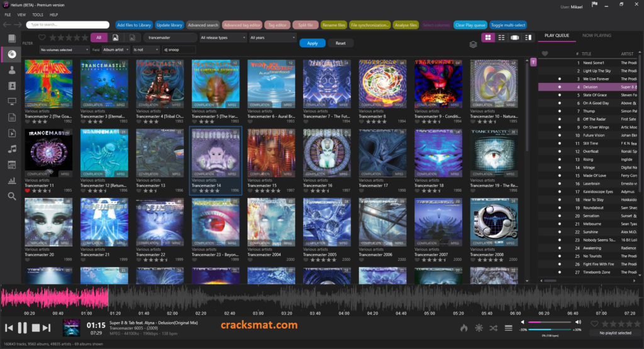Seek in waveform at 03:00 marker
This screenshot has width=644, height=349.
click(x=258, y=297)
